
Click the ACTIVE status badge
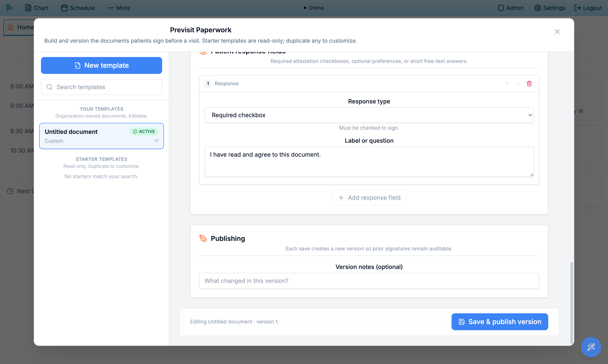click(x=144, y=132)
